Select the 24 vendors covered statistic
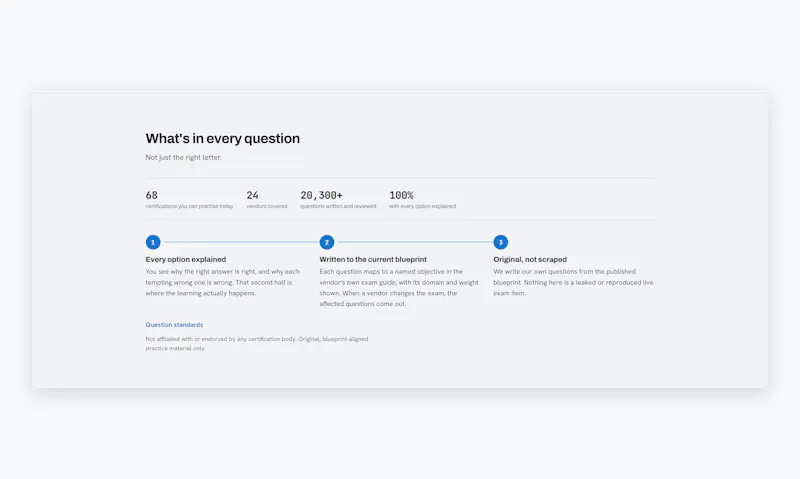Viewport: 800px width, 479px height. (267, 199)
